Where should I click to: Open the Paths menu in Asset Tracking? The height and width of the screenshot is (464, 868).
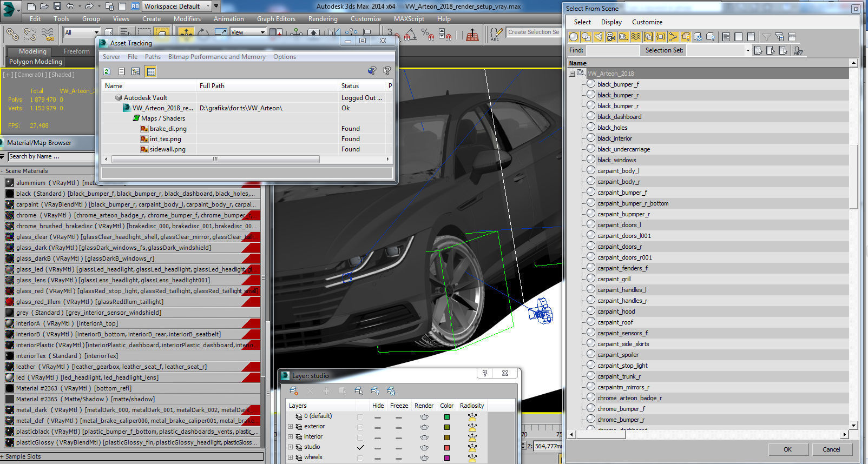153,57
